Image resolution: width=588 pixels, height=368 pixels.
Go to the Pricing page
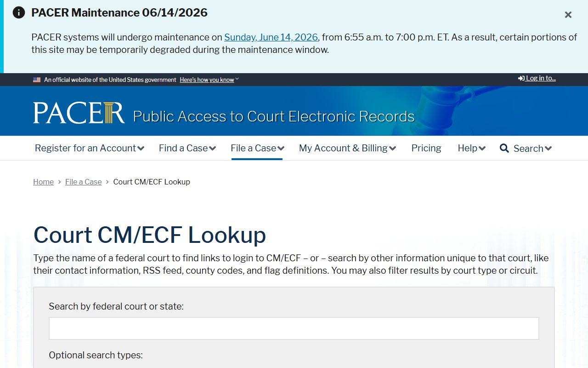pos(426,148)
